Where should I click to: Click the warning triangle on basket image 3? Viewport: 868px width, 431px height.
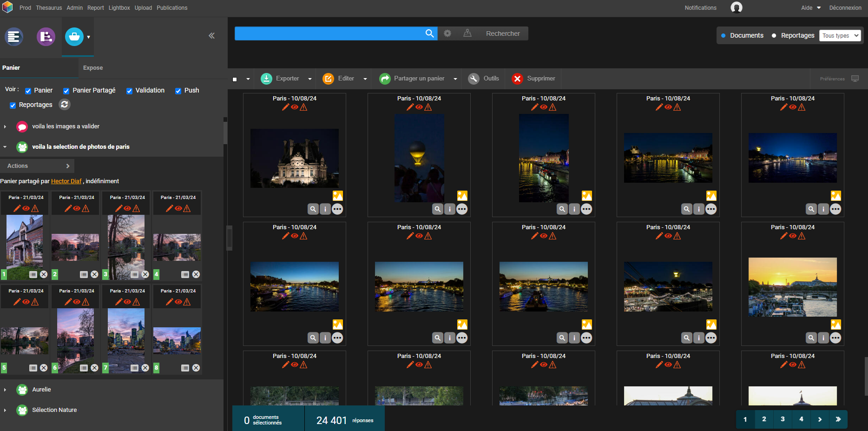click(136, 208)
